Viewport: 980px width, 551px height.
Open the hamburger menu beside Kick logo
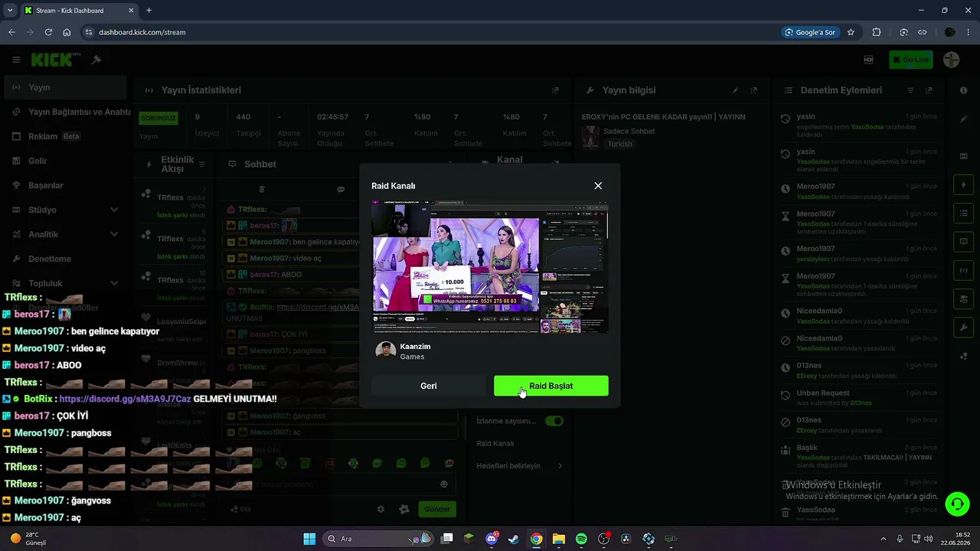tap(16, 60)
